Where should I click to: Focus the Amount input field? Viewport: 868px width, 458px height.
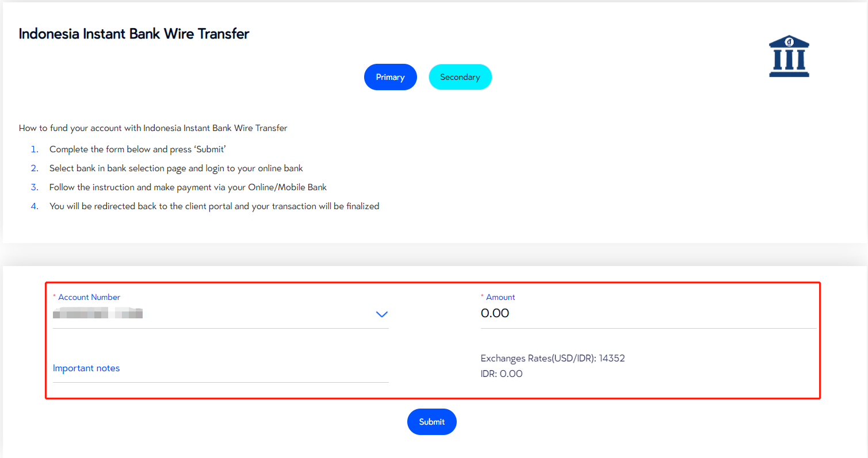point(648,314)
